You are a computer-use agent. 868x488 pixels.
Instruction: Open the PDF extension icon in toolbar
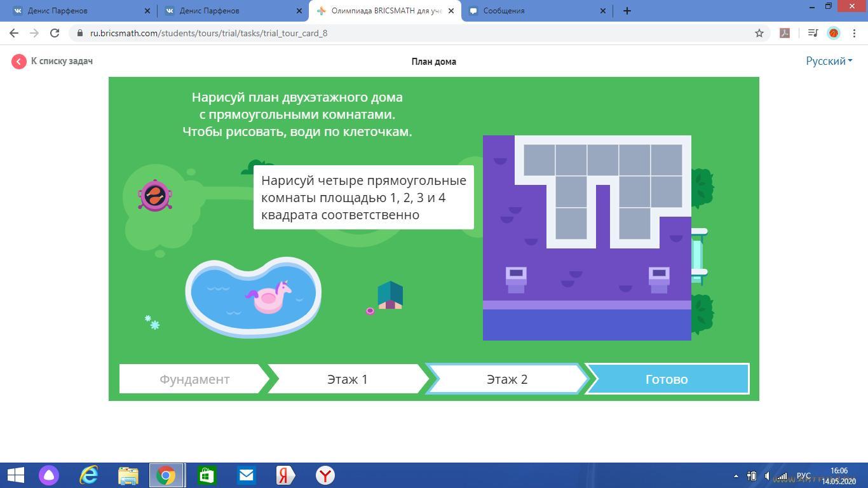point(785,33)
